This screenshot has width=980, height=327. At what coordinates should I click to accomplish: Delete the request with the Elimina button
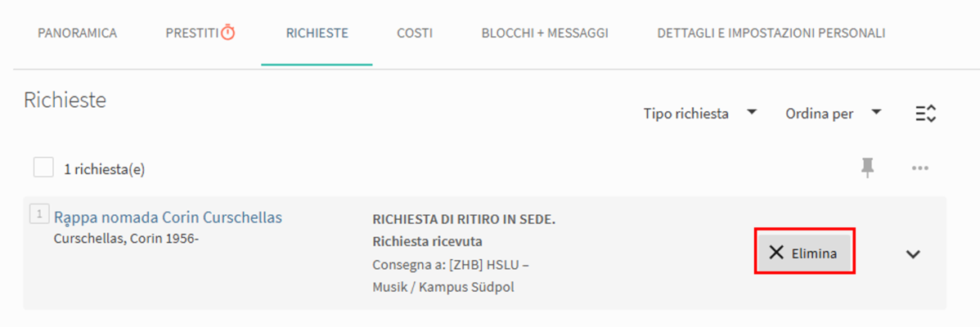click(804, 252)
